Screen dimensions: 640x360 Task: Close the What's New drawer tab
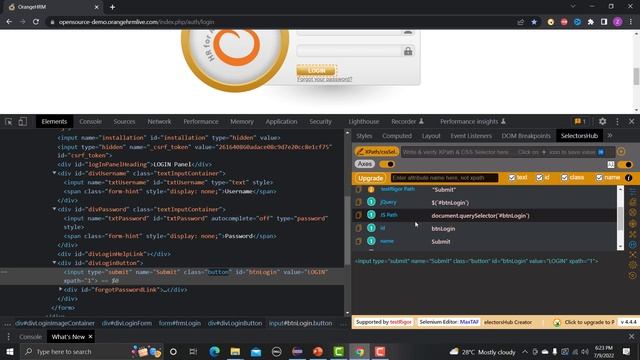click(90, 337)
